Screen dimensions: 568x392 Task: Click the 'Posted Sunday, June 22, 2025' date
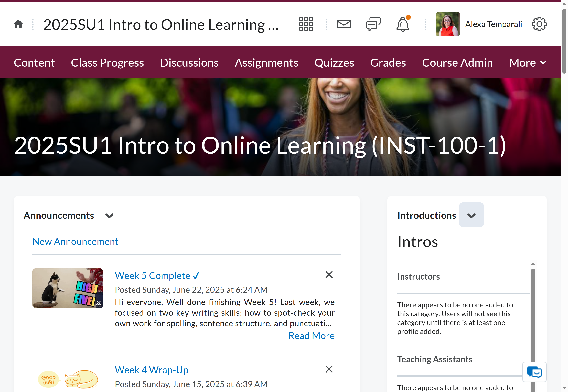point(191,290)
